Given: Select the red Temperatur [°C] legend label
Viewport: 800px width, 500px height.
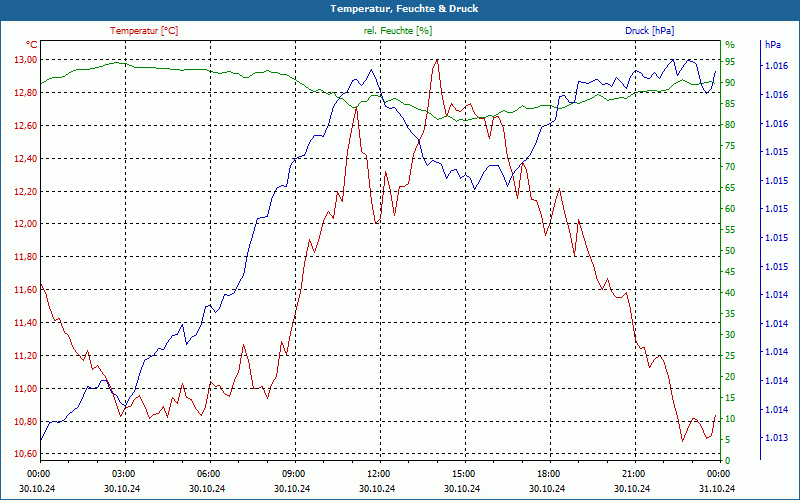Looking at the screenshot, I should [x=144, y=31].
